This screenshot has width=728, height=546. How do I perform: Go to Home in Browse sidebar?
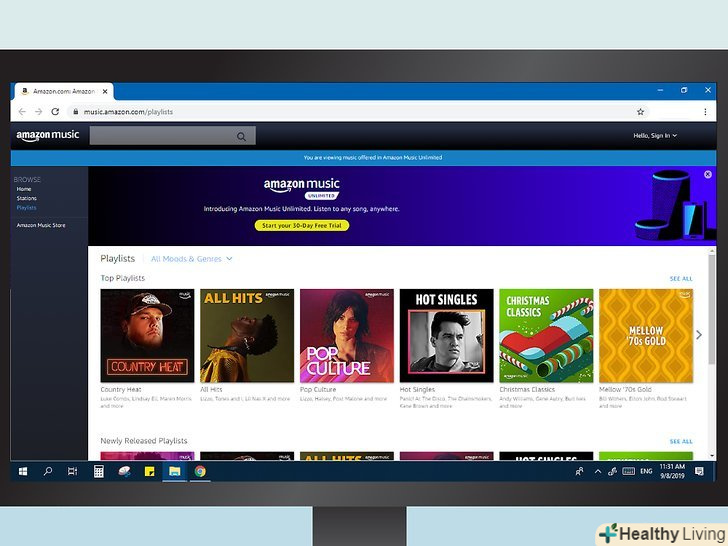click(x=24, y=189)
